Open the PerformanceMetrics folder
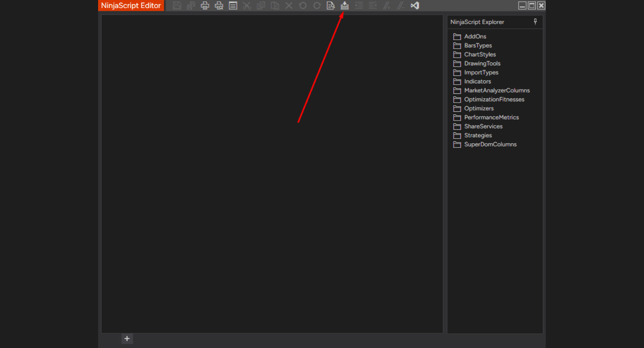 [x=486, y=118]
